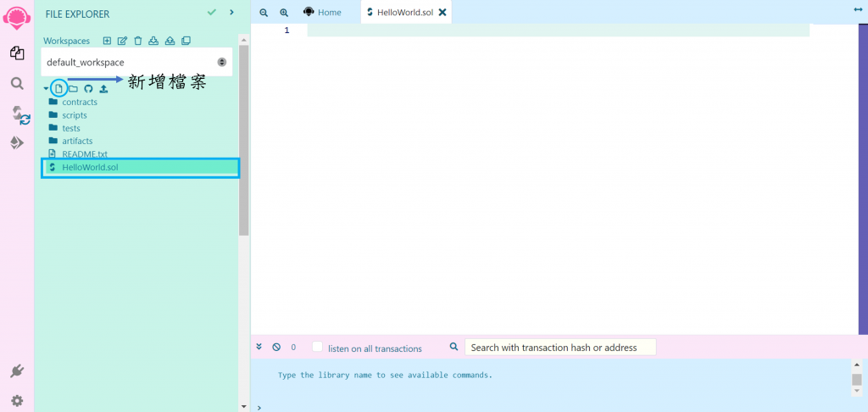The height and width of the screenshot is (412, 868).
Task: Open the Search in files sidebar icon
Action: point(17,84)
